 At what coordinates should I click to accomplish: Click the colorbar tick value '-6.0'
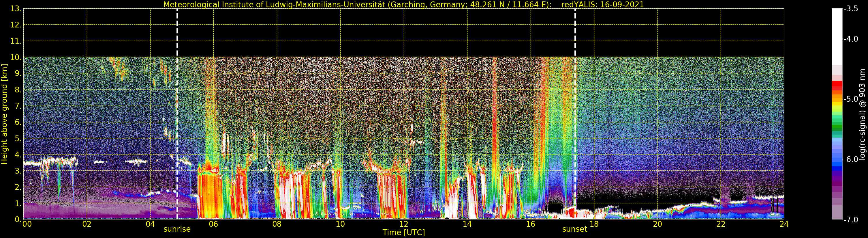pos(851,159)
